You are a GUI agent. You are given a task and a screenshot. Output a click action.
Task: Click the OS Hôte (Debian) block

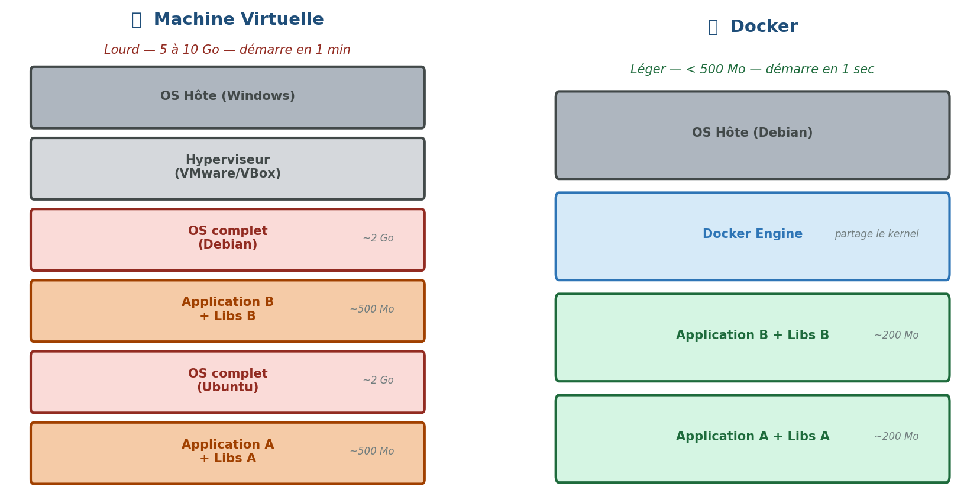coord(752,134)
